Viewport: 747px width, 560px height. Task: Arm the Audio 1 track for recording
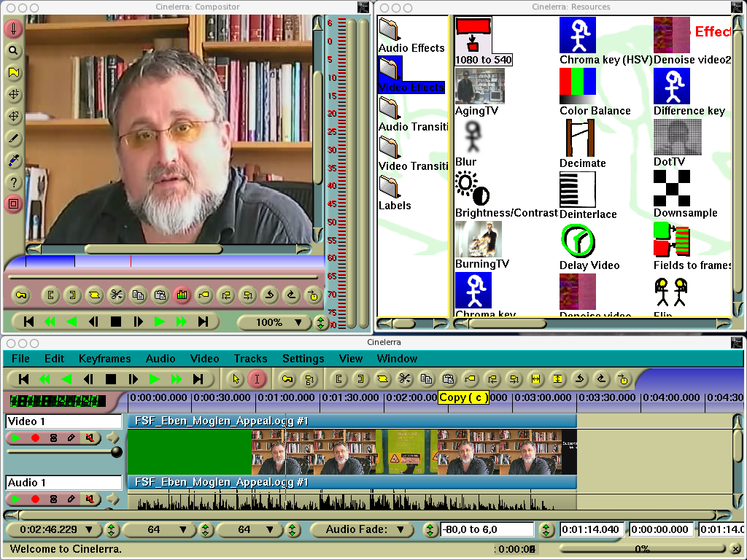pyautogui.click(x=35, y=499)
